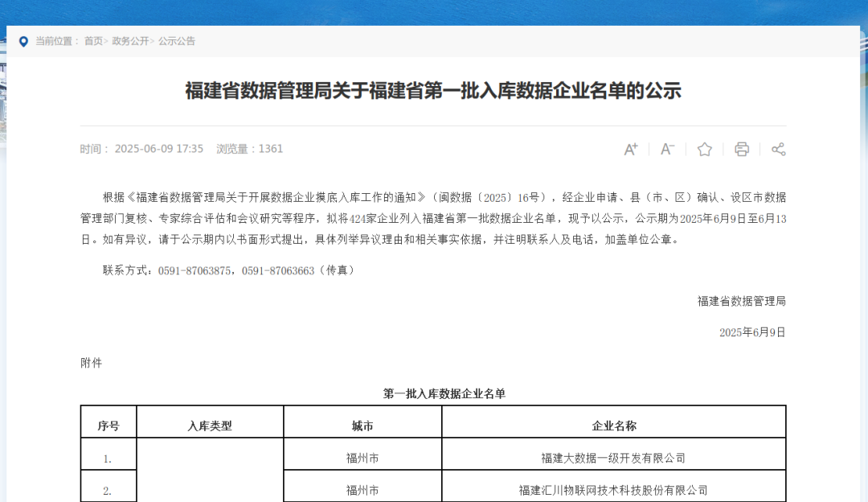868x502 pixels.
Task: Open share options icon
Action: tap(778, 149)
